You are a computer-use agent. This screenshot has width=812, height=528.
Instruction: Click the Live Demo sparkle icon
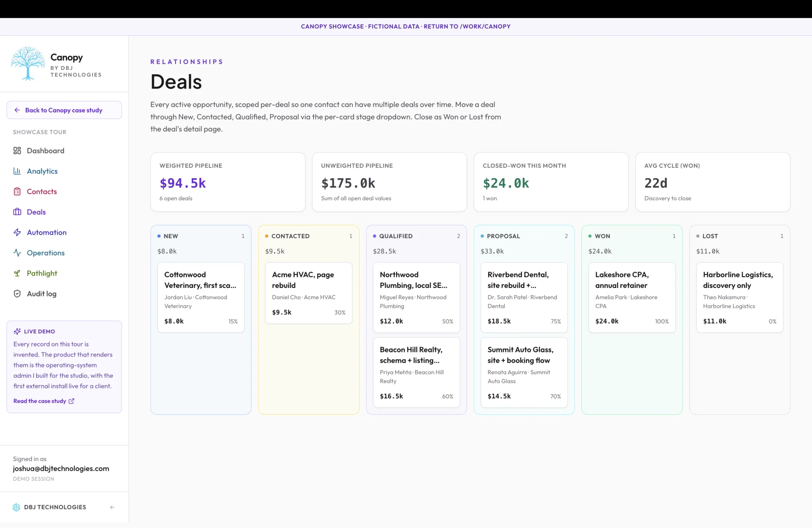coord(17,331)
